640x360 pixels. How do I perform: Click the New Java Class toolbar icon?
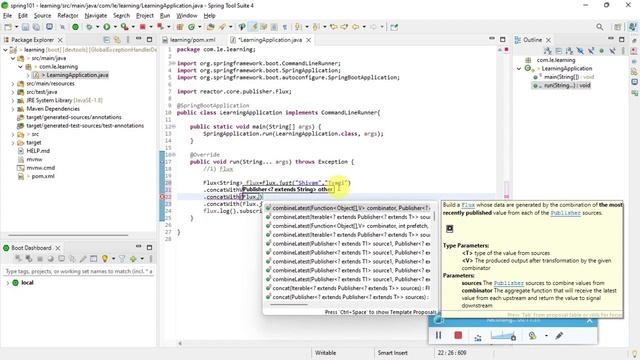click(191, 27)
